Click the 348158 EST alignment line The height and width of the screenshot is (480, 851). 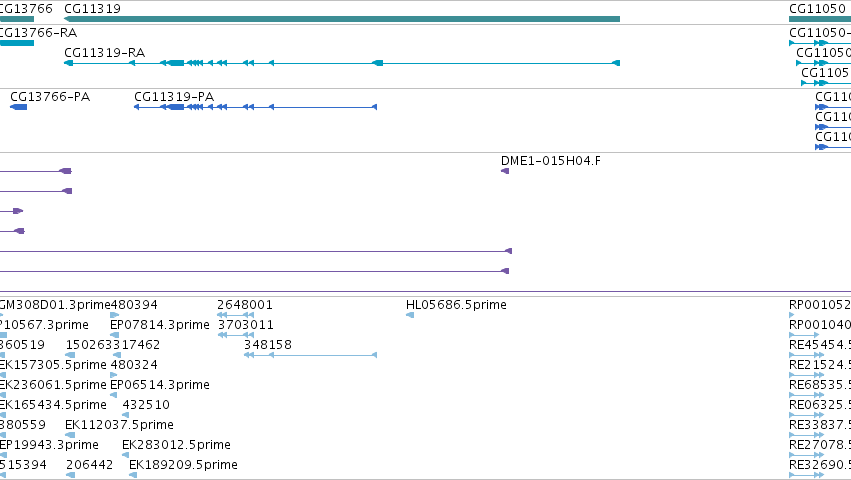[x=310, y=355]
